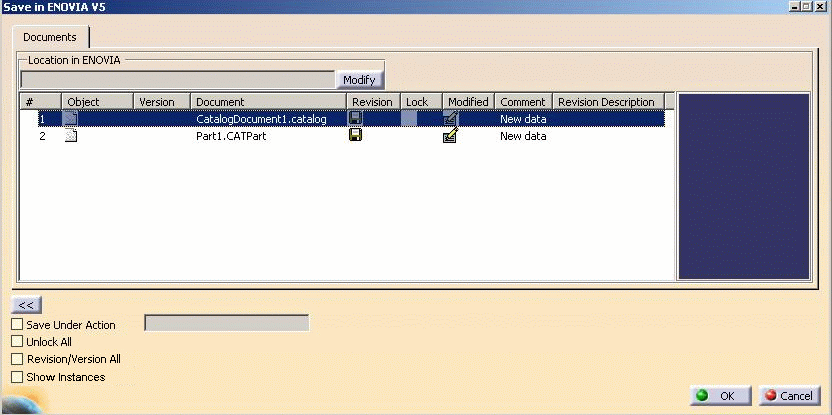Click the green icon on OK button
832x415 pixels.
[702, 396]
